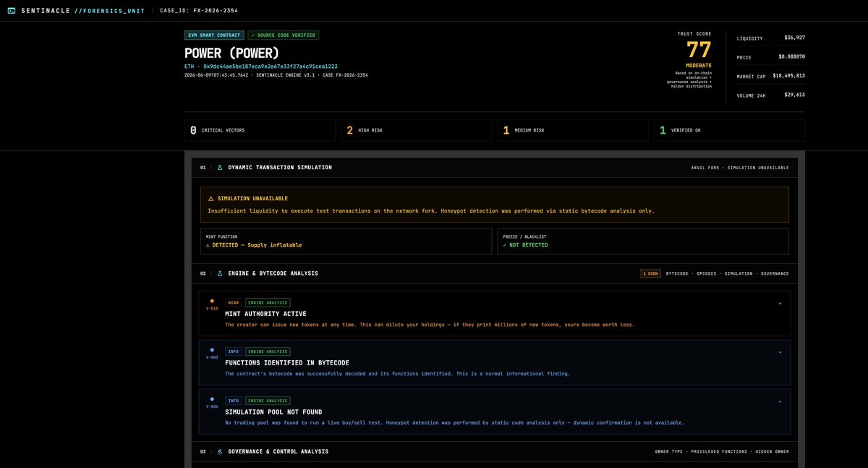Click the V-010 finding ID label
The image size is (868, 468).
pyautogui.click(x=212, y=308)
